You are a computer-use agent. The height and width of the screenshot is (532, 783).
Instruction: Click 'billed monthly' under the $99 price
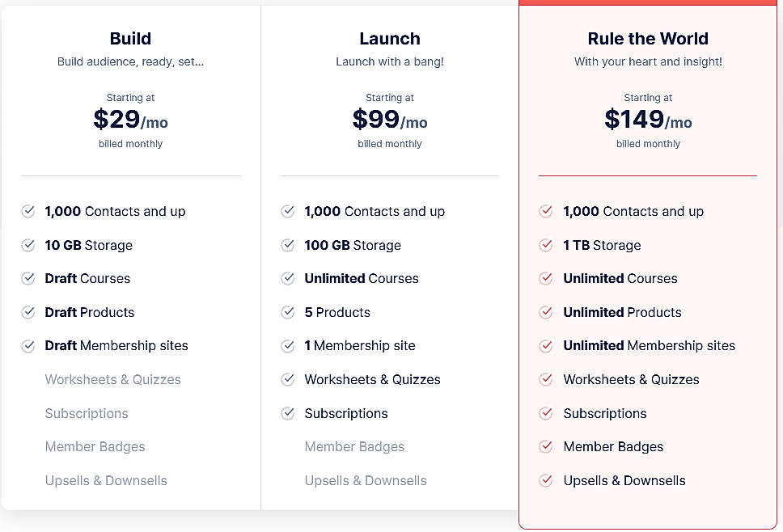(390, 144)
